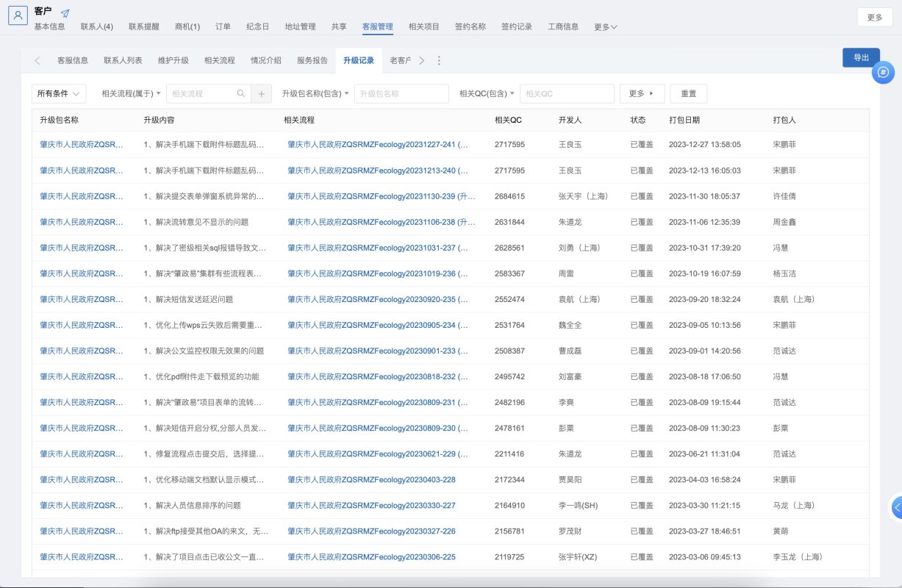Click the search magnifier in 相关流程 field
902x588 pixels.
tap(241, 94)
